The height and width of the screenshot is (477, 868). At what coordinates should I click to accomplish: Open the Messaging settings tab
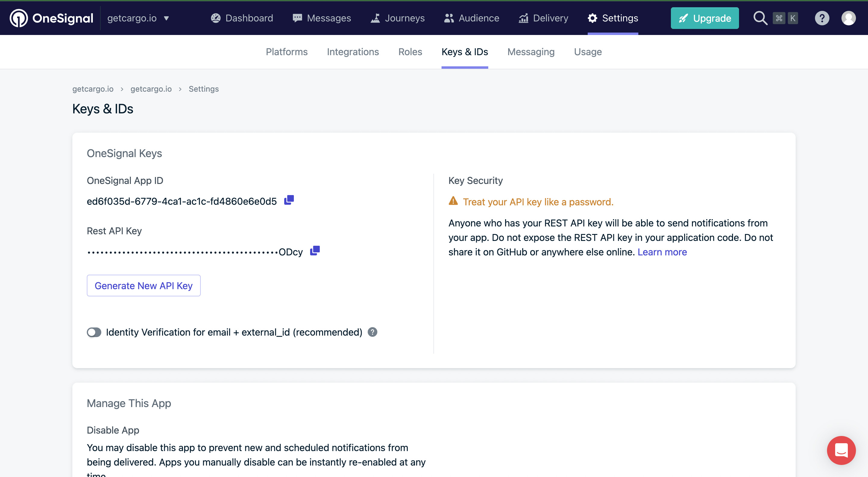click(531, 52)
